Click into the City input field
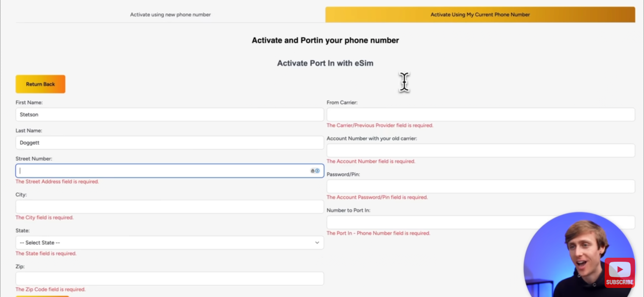The width and height of the screenshot is (644, 297). pos(170,207)
